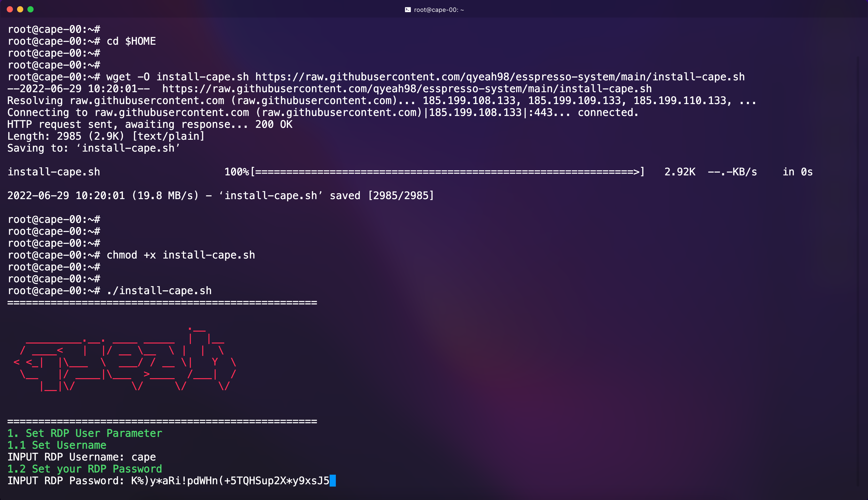
Task: Click the terminal icon in title bar
Action: [x=408, y=10]
